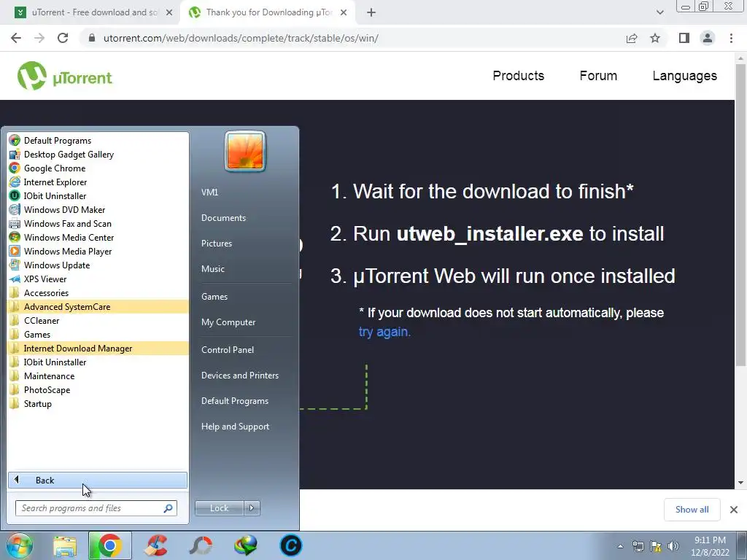Expand PhotoScape folder
The image size is (747, 560).
click(98, 389)
